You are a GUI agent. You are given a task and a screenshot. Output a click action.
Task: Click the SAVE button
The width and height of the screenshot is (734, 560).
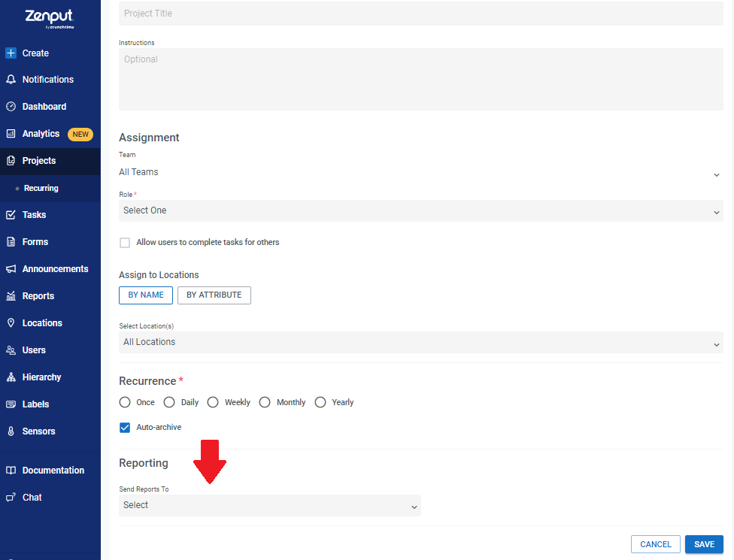pos(704,544)
